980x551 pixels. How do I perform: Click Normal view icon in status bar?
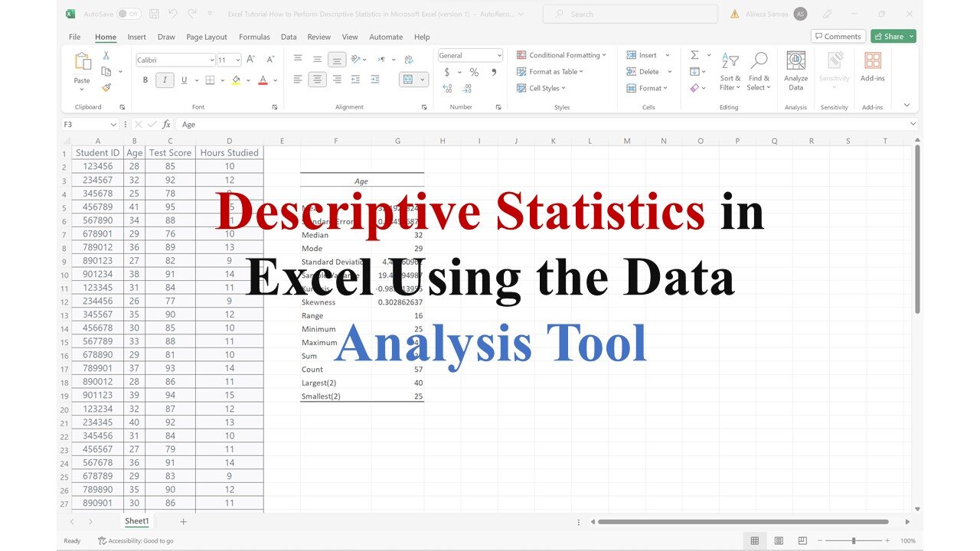755,540
